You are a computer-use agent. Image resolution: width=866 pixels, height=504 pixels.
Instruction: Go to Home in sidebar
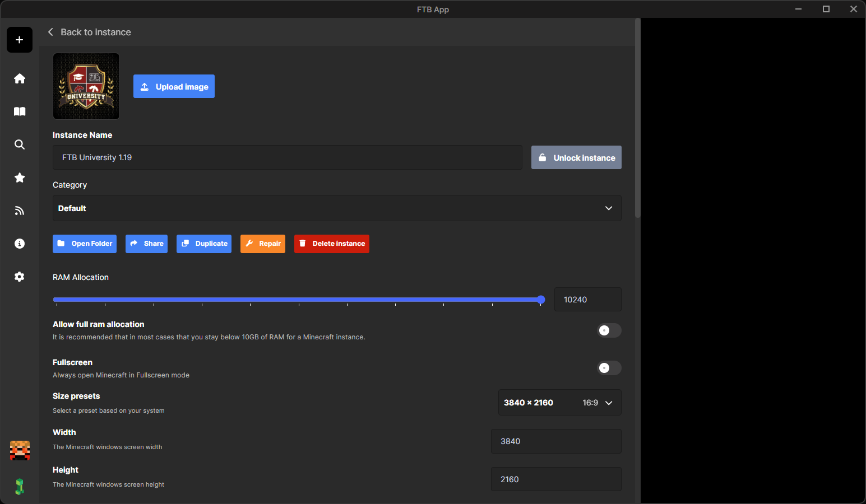(20, 78)
